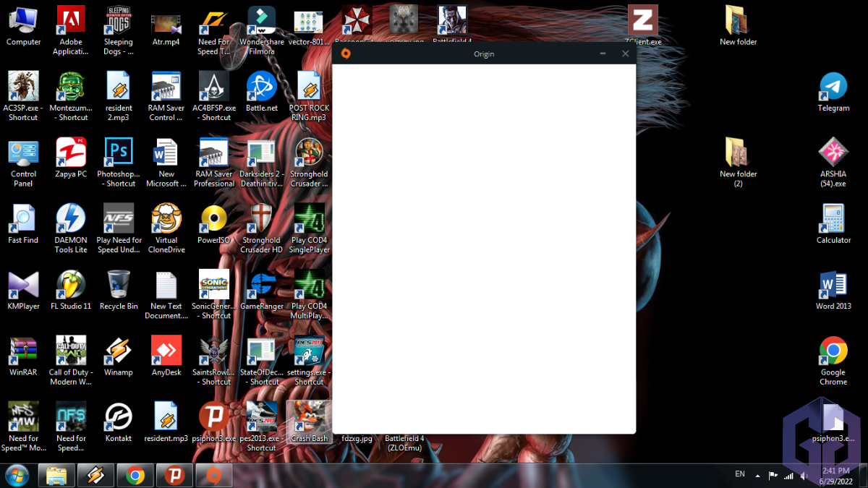
Task: Launch Google Chrome desktop shortcut
Action: [833, 359]
